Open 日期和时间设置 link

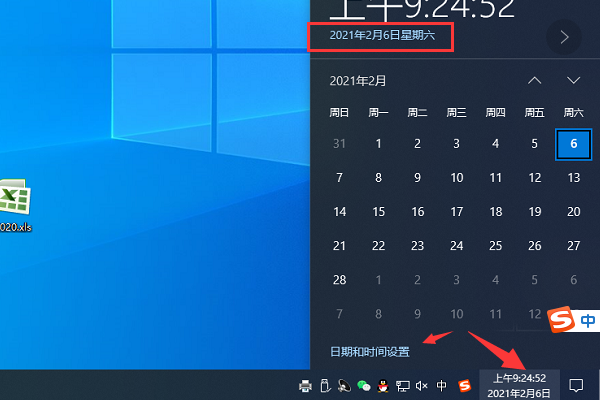point(370,352)
